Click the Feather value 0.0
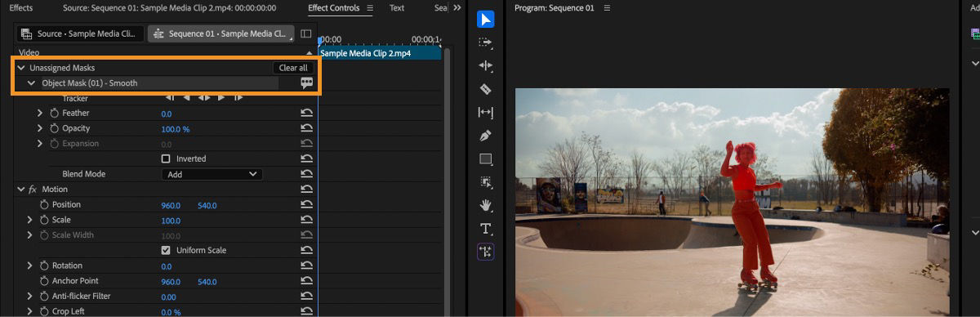The width and height of the screenshot is (980, 317). click(167, 114)
